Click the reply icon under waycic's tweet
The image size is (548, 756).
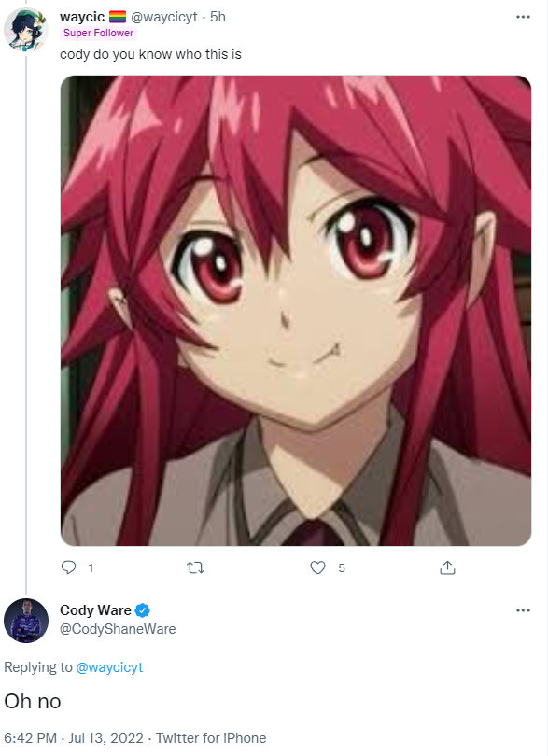(68, 567)
